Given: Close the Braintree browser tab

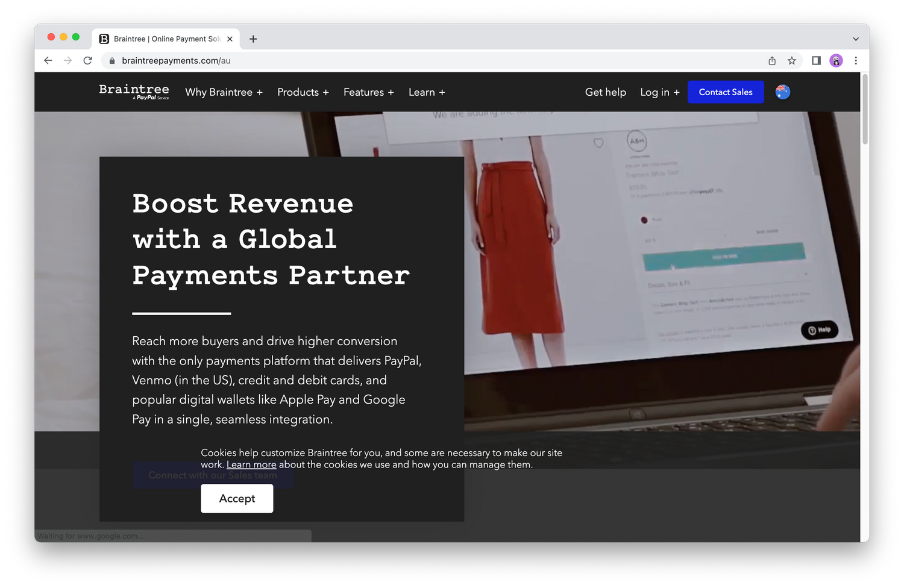Looking at the screenshot, I should coord(230,39).
